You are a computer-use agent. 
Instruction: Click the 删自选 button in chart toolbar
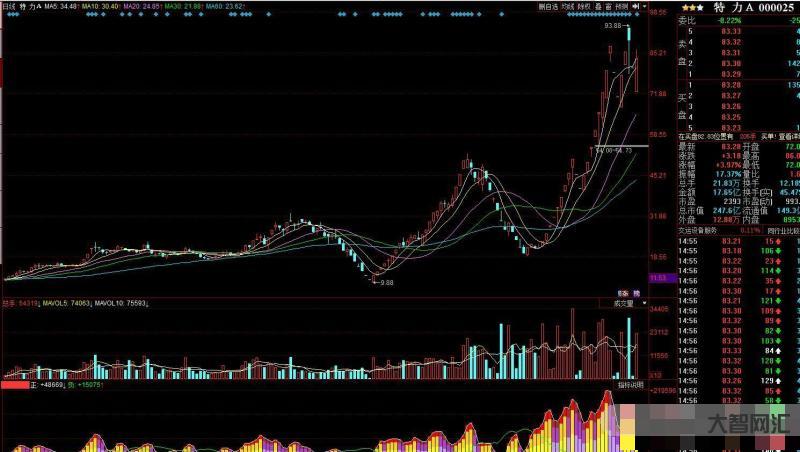pyautogui.click(x=549, y=5)
